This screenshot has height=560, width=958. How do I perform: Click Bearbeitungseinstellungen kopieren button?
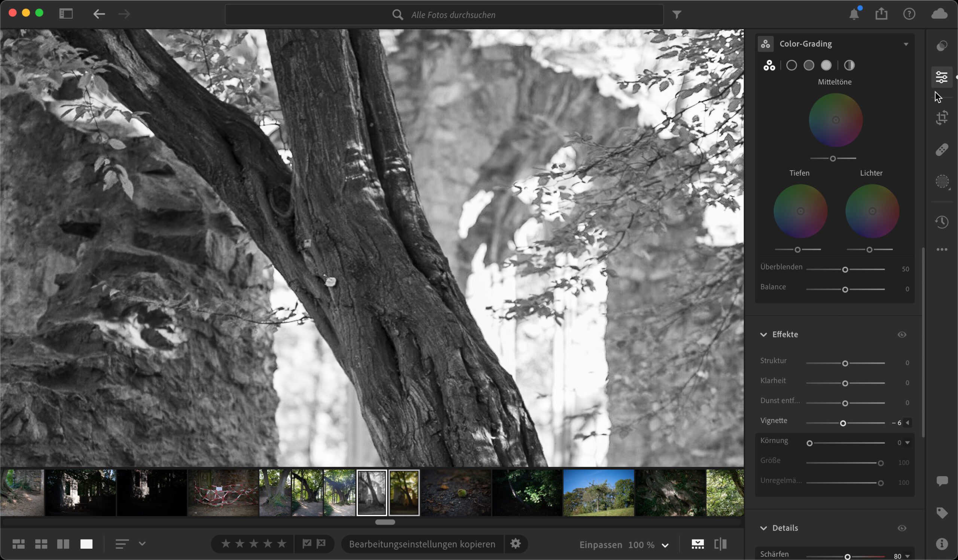422,544
